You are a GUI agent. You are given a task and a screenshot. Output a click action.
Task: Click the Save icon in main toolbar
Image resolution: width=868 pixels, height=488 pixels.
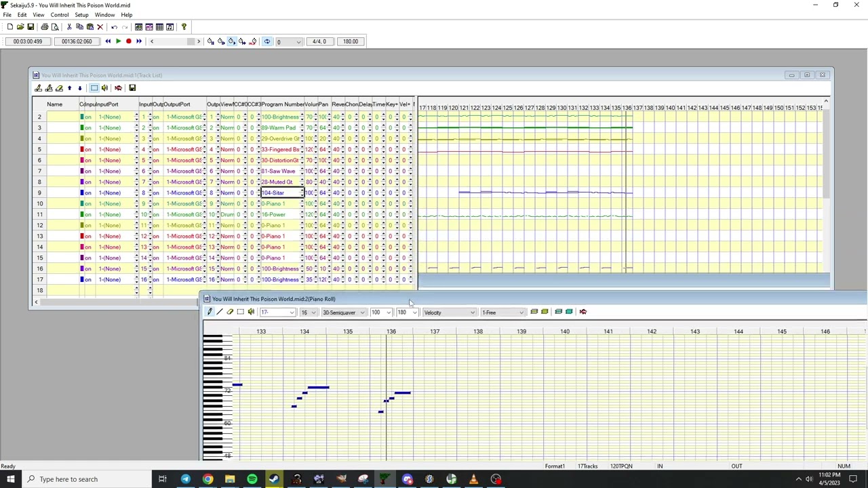click(x=31, y=27)
